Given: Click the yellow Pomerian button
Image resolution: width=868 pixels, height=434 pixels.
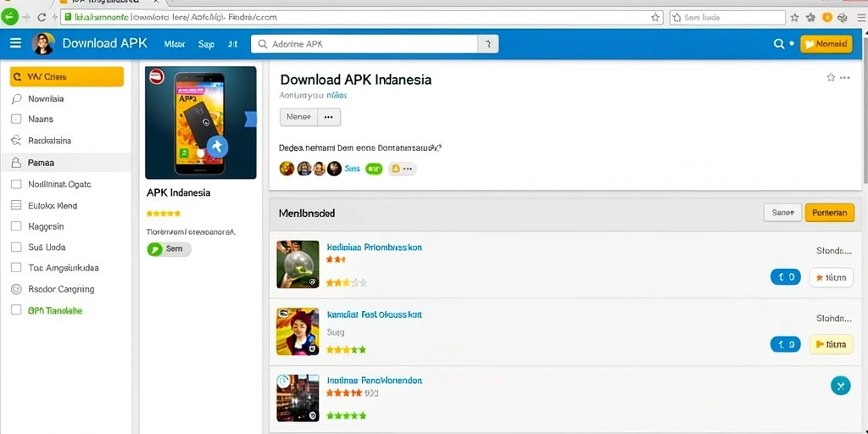Looking at the screenshot, I should pos(829,213).
